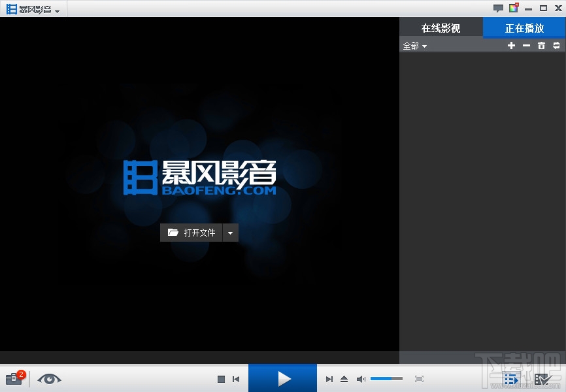566x392 pixels.
Task: Mute audio via the speaker icon
Action: [x=361, y=378]
